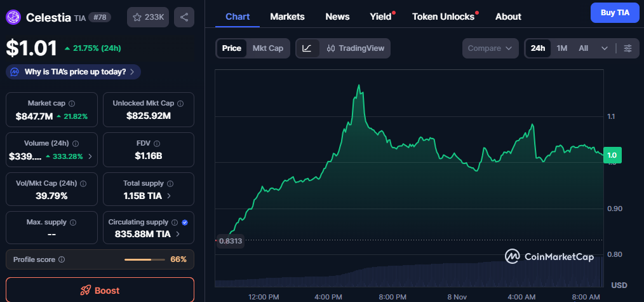Click the Buy TIA button
This screenshot has width=644, height=302.
615,13
